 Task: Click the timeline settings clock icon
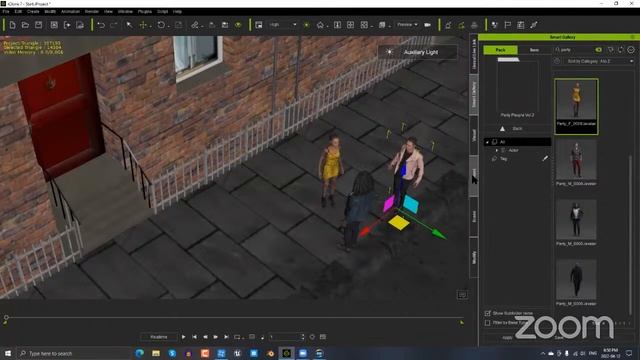tap(312, 337)
